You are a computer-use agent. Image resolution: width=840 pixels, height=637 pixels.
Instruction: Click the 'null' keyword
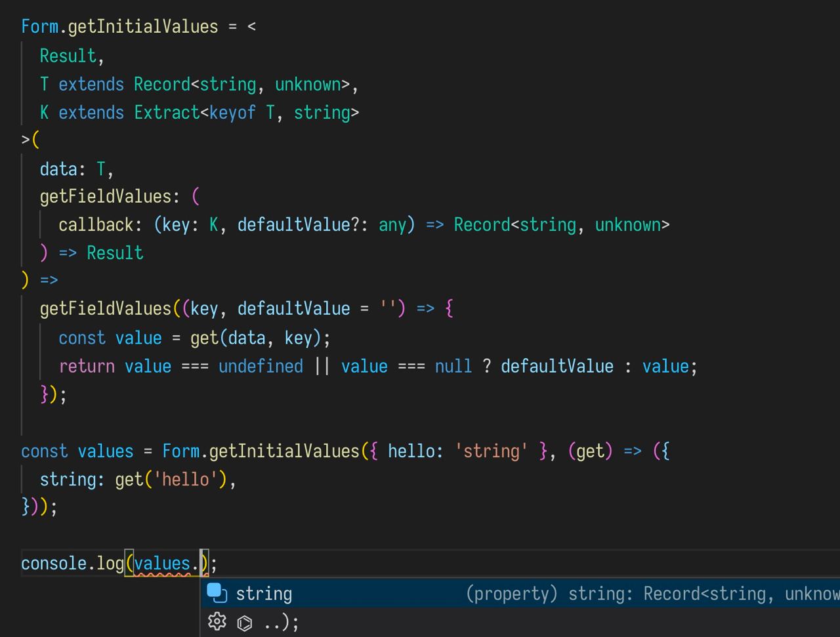point(453,365)
